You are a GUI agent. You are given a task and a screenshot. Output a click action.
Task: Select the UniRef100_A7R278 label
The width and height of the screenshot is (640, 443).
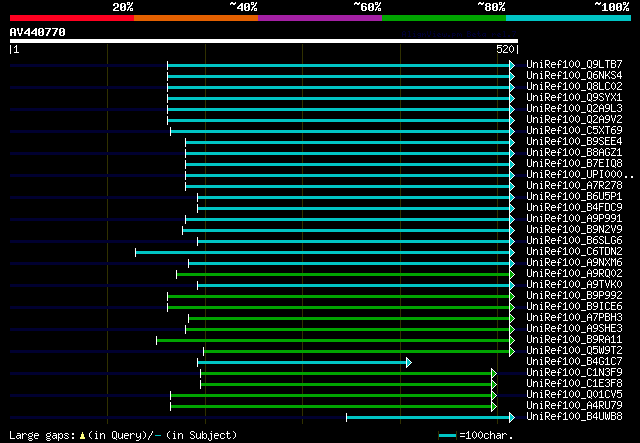[x=574, y=186]
